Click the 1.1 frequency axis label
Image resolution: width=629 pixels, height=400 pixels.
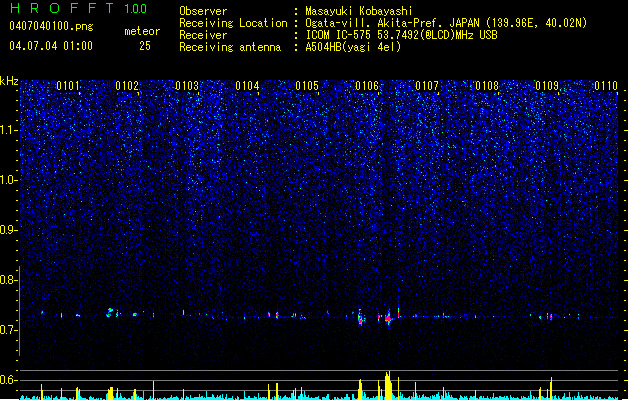coord(8,130)
